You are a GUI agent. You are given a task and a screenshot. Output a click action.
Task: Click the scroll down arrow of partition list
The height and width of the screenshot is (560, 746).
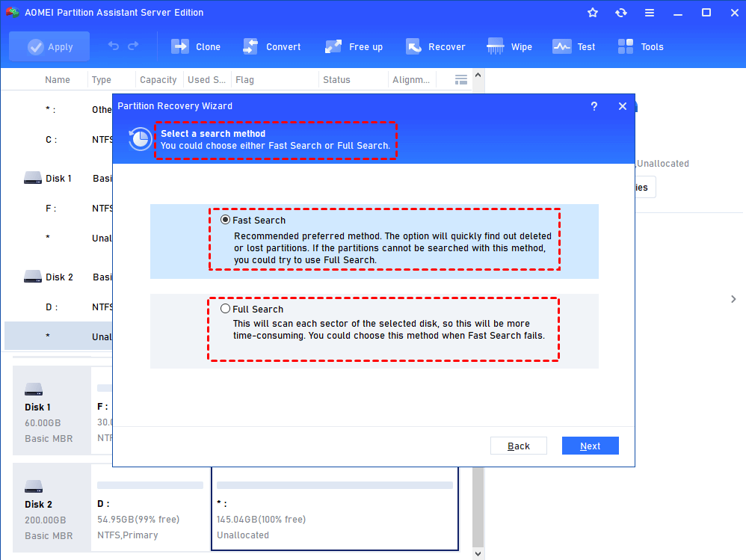point(478,553)
